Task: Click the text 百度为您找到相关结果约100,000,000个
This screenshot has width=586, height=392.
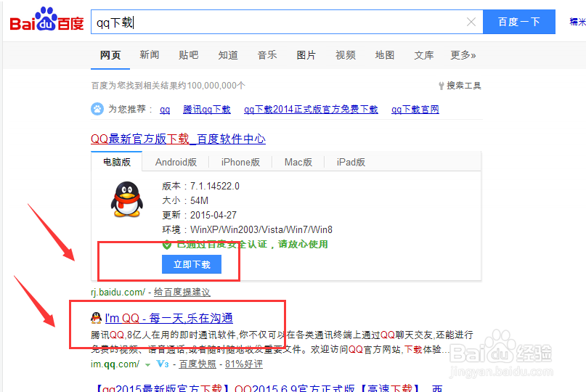Action: [x=168, y=86]
